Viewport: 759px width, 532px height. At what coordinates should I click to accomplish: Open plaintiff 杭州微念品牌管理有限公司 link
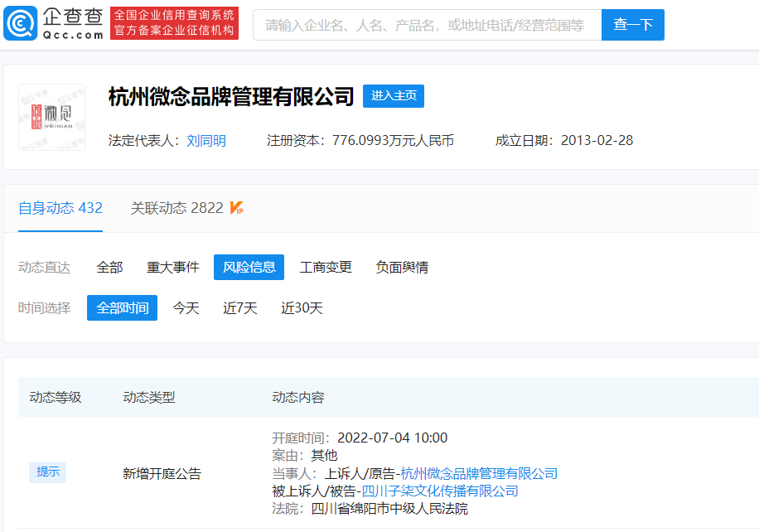point(479,473)
